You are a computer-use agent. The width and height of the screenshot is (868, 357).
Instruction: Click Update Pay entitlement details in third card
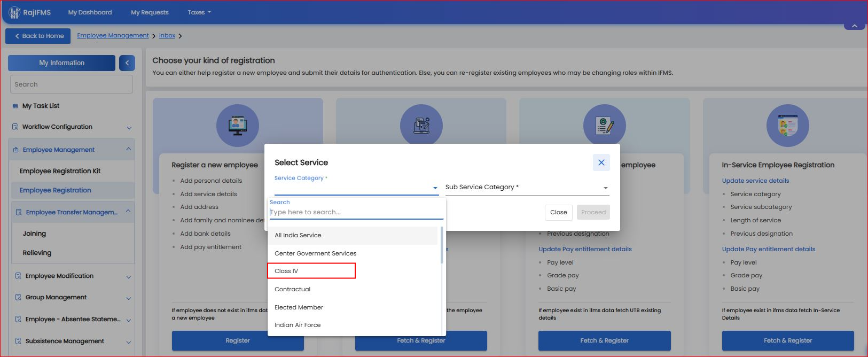tap(585, 249)
